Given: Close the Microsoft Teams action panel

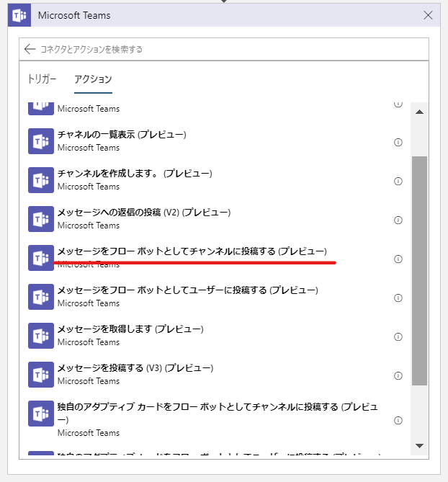Looking at the screenshot, I should [x=428, y=15].
